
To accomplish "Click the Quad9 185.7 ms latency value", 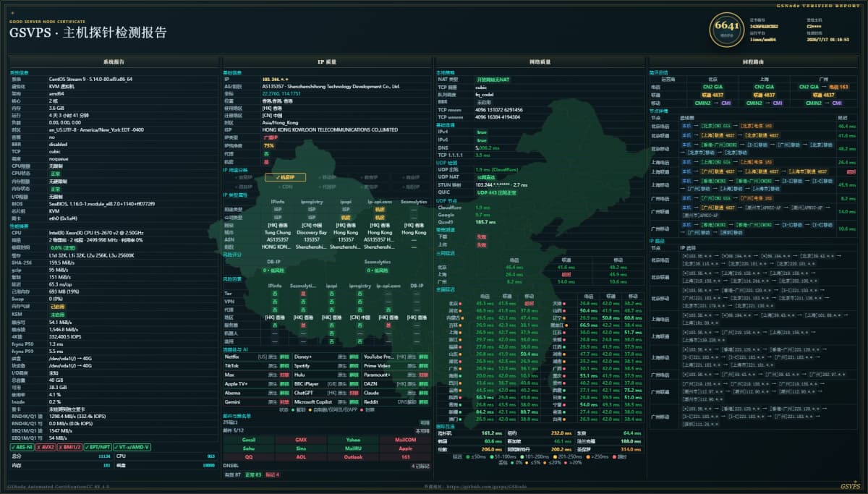I will point(485,222).
